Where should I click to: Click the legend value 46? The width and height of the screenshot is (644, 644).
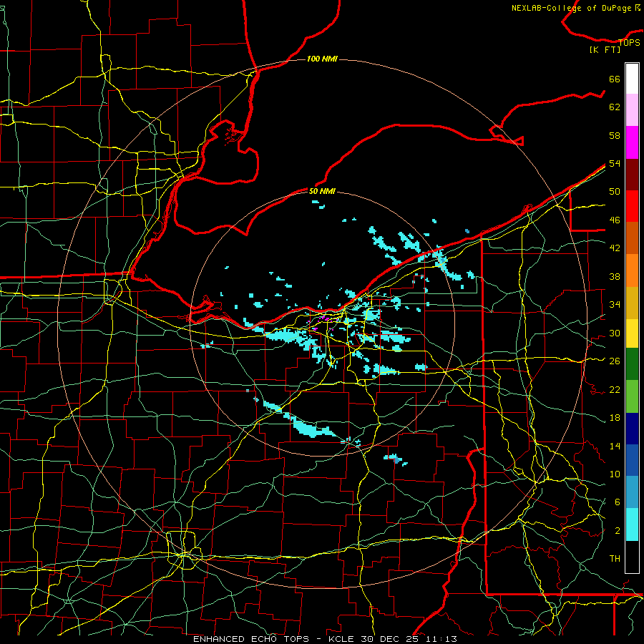pyautogui.click(x=615, y=220)
